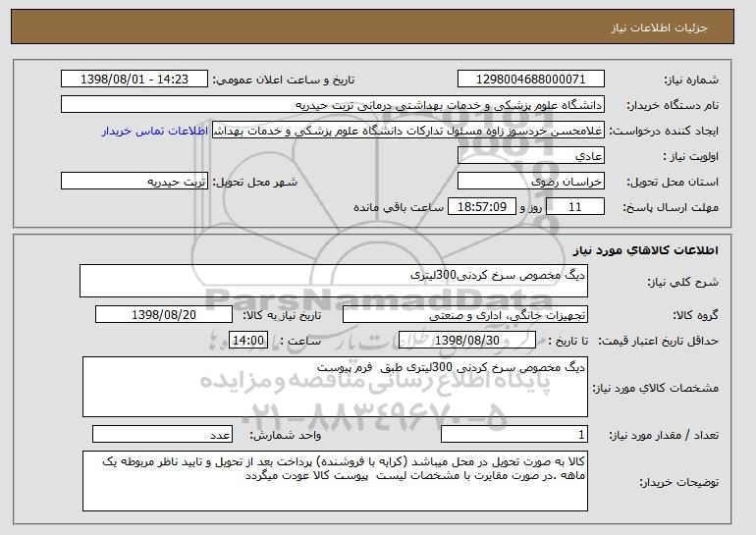This screenshot has height=535, width=756.
Task: Click the شرح کلی نیاز label
Action: tap(682, 282)
